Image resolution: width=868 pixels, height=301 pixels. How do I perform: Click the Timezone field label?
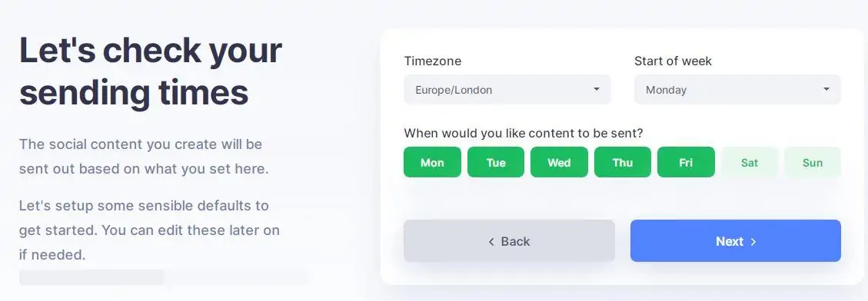[432, 61]
